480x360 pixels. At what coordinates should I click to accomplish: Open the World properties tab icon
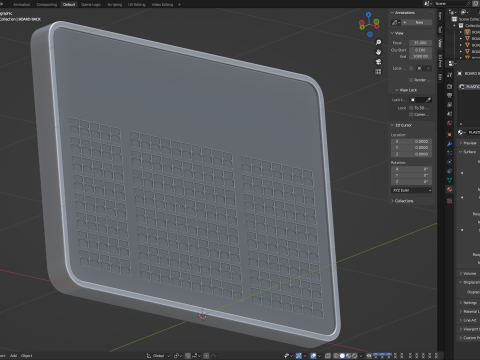tap(450, 123)
